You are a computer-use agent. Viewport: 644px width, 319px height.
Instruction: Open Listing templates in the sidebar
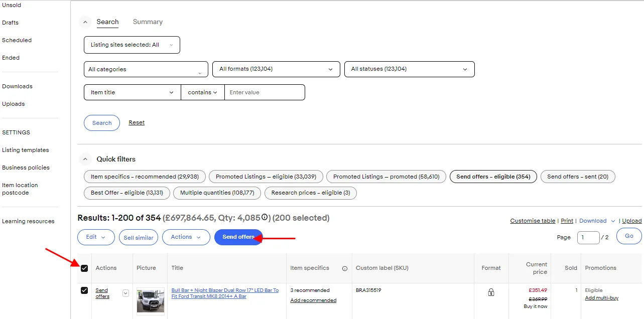click(x=26, y=150)
